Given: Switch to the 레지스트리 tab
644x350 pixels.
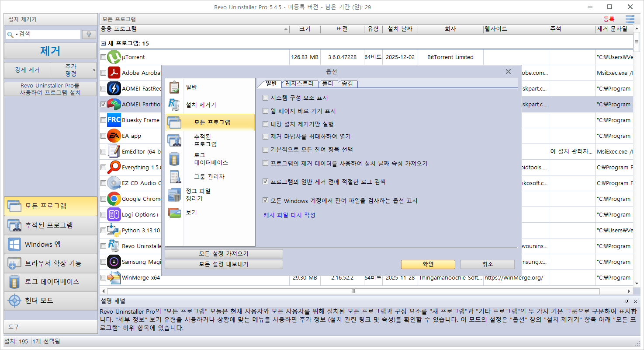Looking at the screenshot, I should click(x=299, y=84).
